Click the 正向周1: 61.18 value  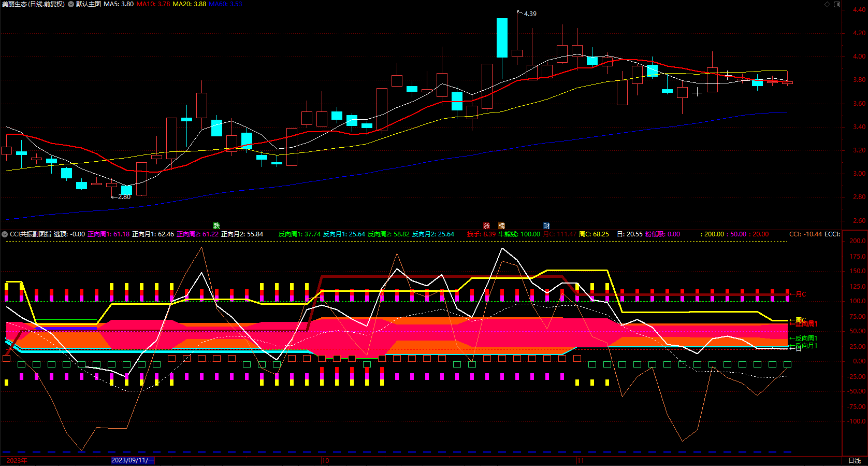point(109,234)
